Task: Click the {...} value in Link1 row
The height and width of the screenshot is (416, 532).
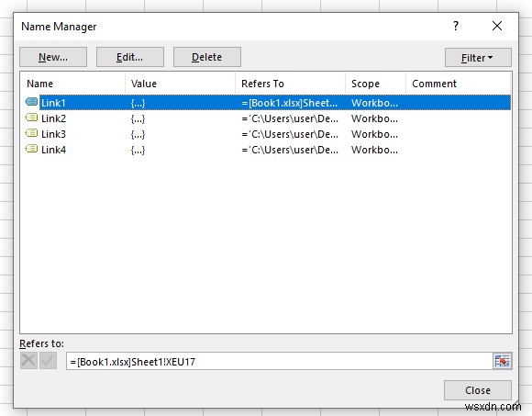Action: (139, 103)
